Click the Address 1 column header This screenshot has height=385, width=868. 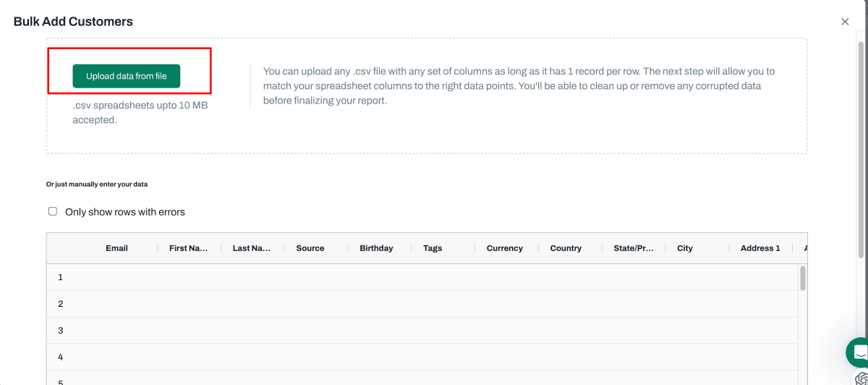coord(760,248)
